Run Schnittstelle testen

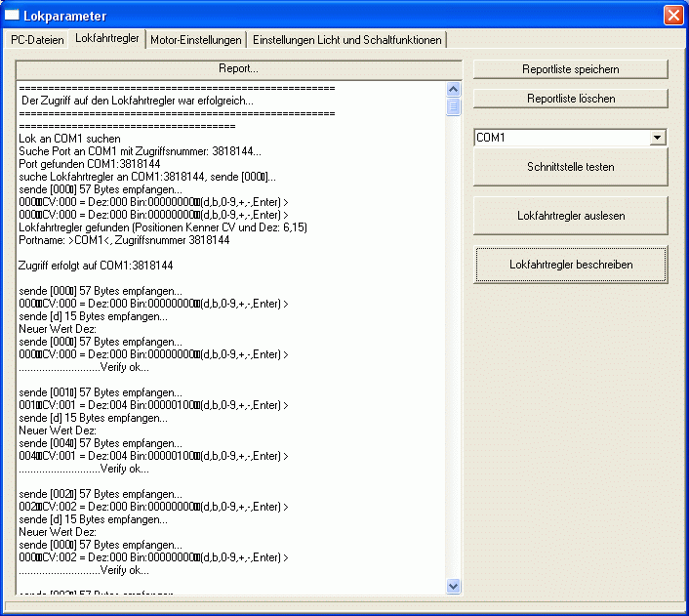point(571,167)
